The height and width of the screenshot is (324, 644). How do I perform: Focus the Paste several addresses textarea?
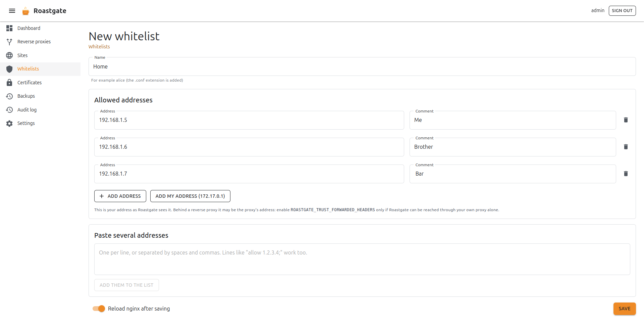(362, 259)
